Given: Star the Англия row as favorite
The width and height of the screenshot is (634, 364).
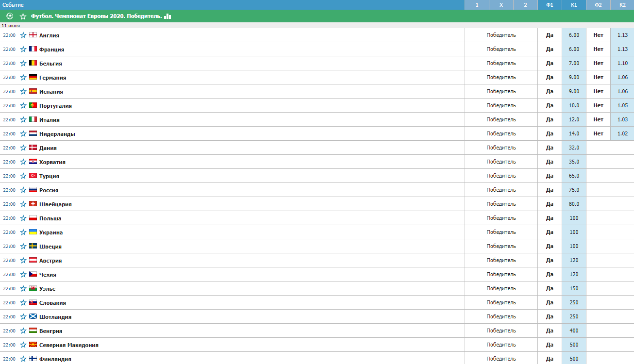Looking at the screenshot, I should coord(23,35).
